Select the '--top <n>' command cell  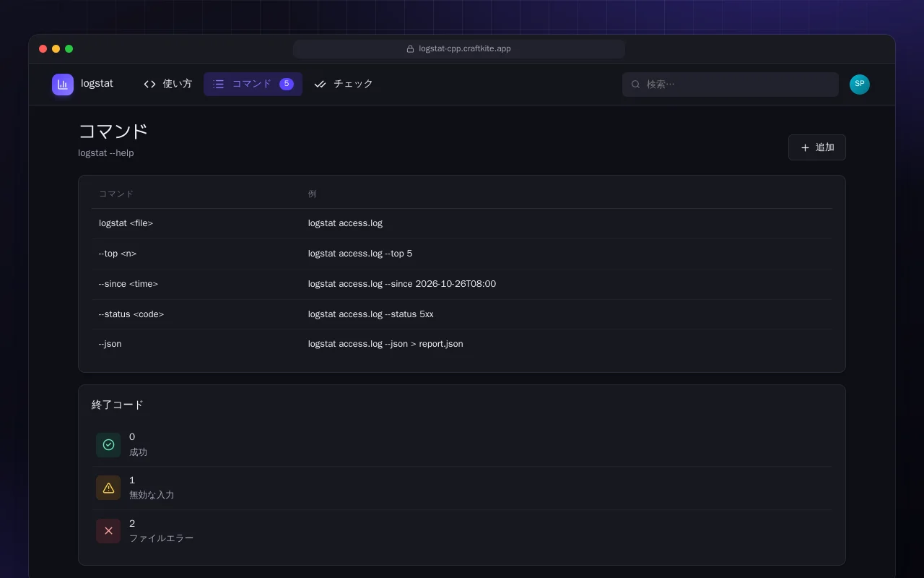118,254
